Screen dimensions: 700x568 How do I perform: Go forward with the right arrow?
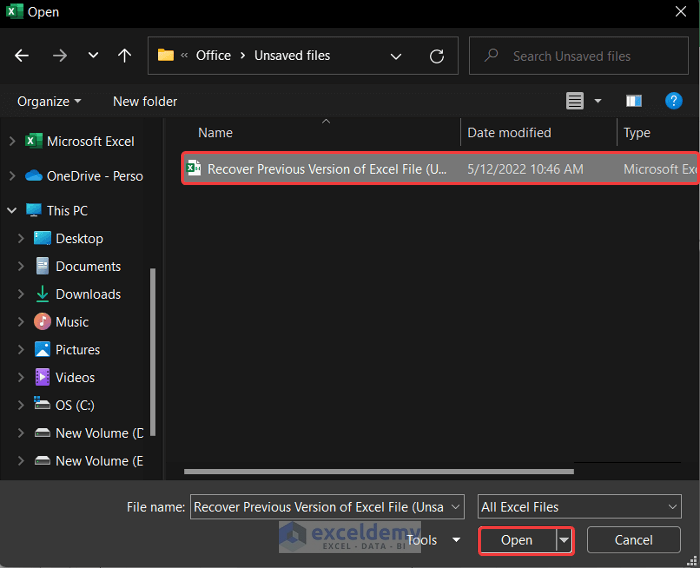(59, 56)
